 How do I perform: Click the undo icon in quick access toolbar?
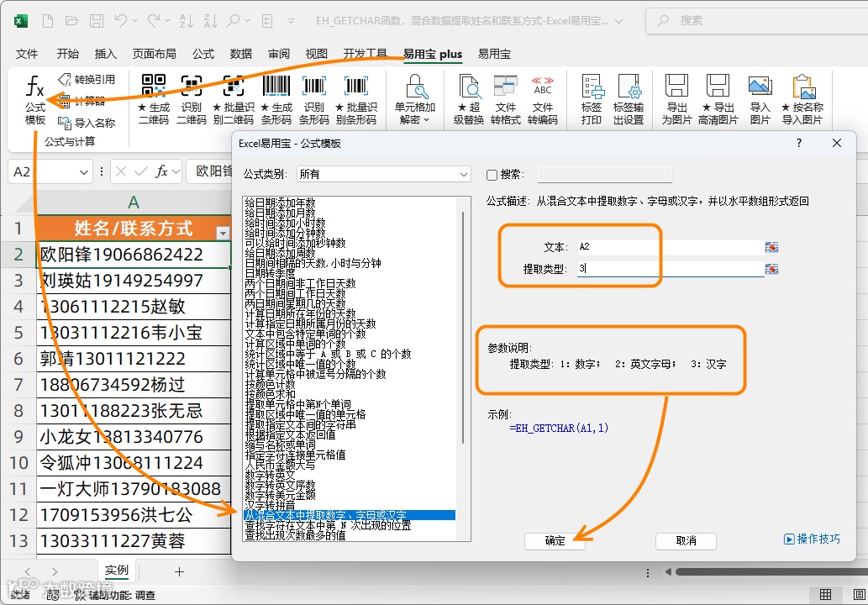[x=121, y=21]
